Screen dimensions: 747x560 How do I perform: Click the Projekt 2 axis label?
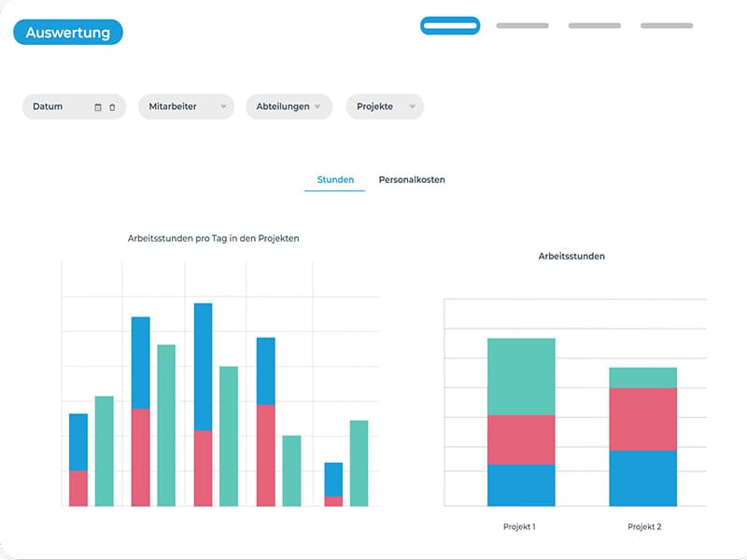click(x=644, y=526)
